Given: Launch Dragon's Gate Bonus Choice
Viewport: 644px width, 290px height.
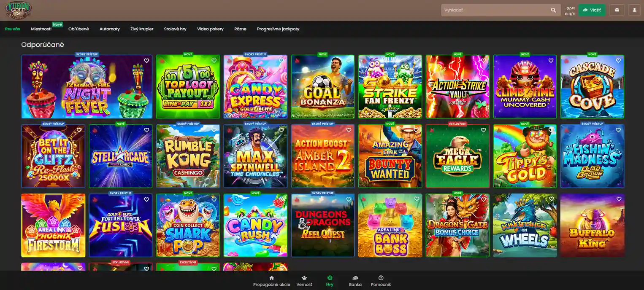Looking at the screenshot, I should (x=457, y=225).
